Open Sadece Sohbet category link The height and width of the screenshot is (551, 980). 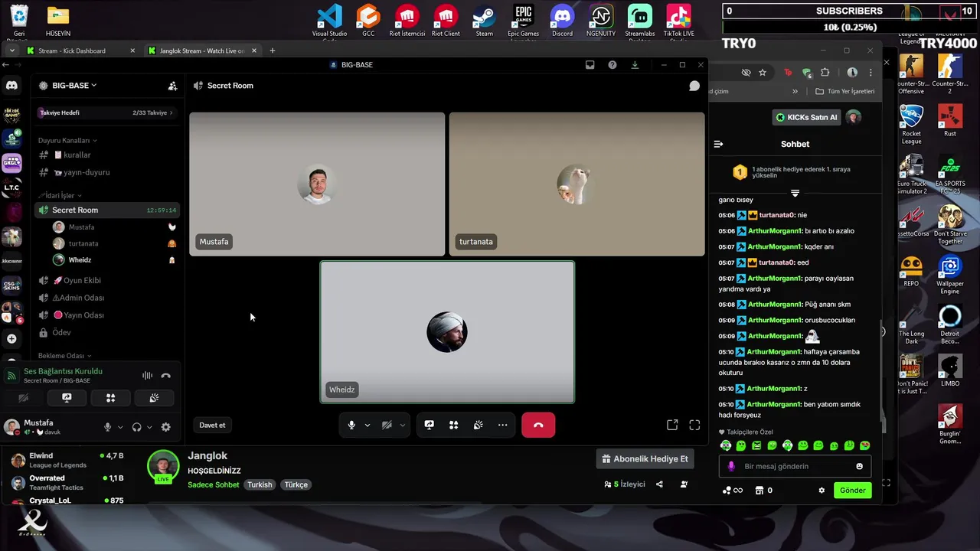214,484
